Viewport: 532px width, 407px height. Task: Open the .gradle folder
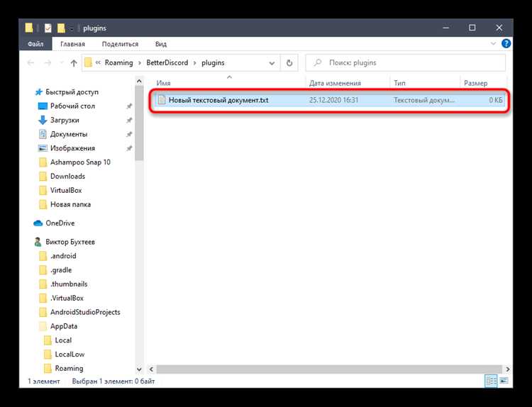[x=61, y=270]
